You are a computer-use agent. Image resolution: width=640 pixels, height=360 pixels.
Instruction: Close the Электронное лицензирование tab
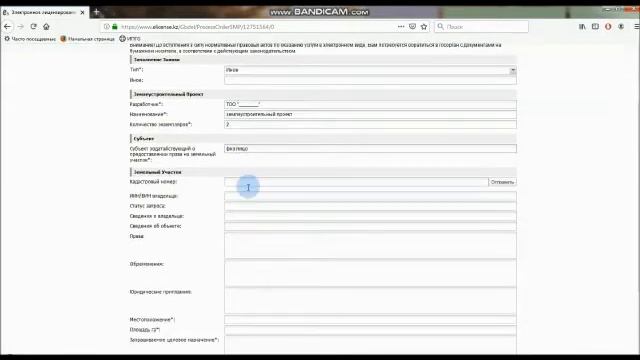pos(82,13)
